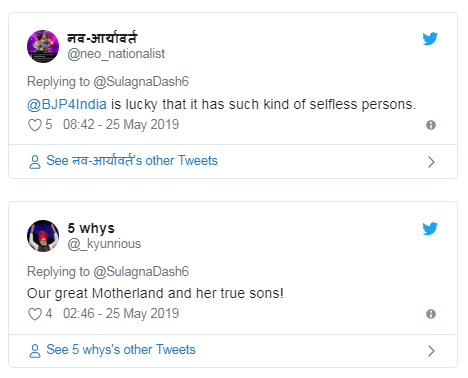Screen dimensions: 468x378
Task: Open See 5 whys's other Tweets link
Action: pyautogui.click(x=121, y=350)
